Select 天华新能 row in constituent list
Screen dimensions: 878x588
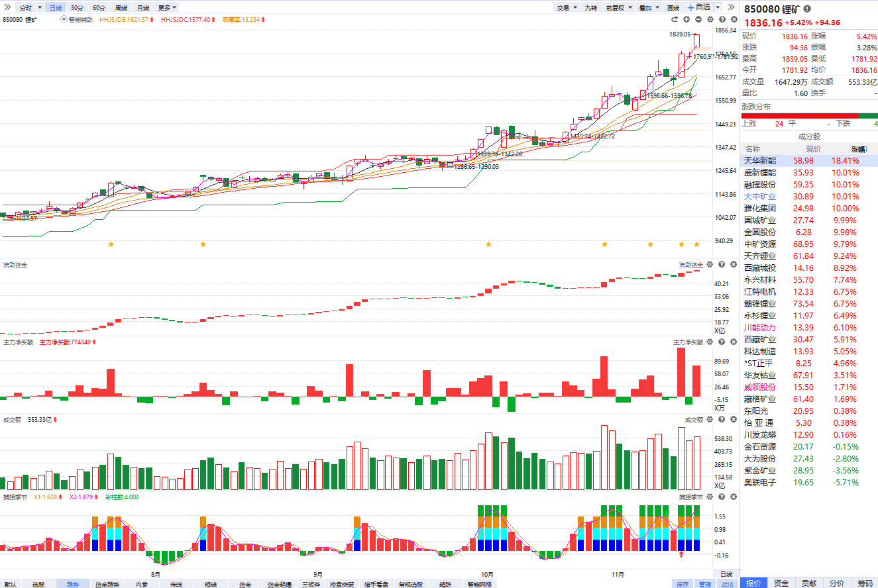click(759, 161)
